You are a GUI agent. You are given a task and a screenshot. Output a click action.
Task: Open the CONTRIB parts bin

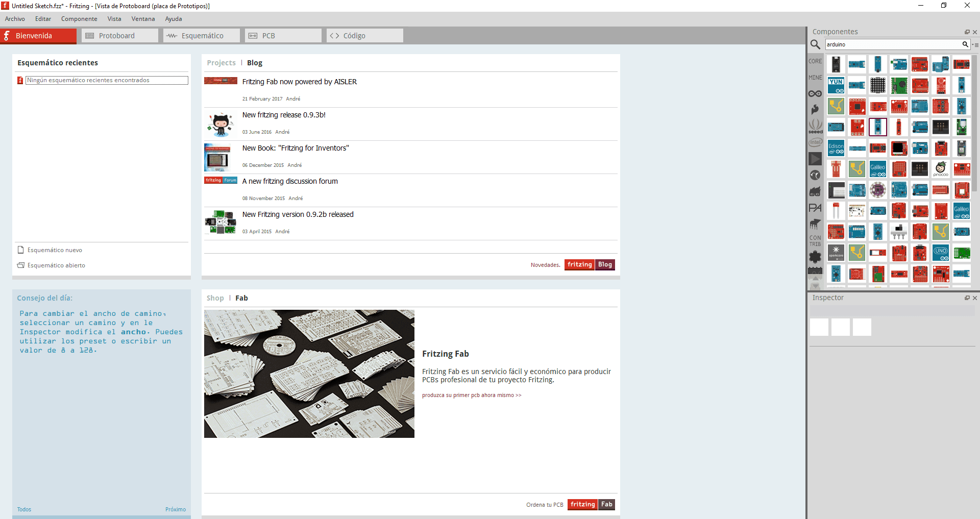click(815, 240)
